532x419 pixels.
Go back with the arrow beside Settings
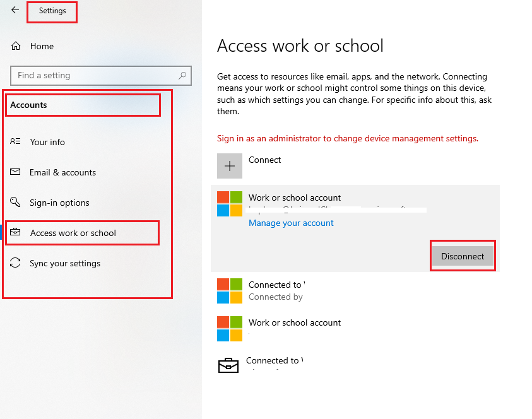click(15, 10)
